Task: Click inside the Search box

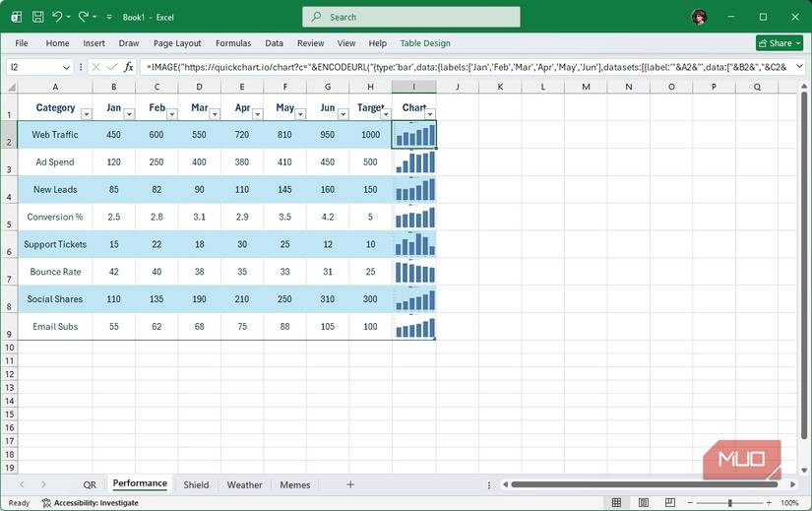Action: pyautogui.click(x=411, y=17)
